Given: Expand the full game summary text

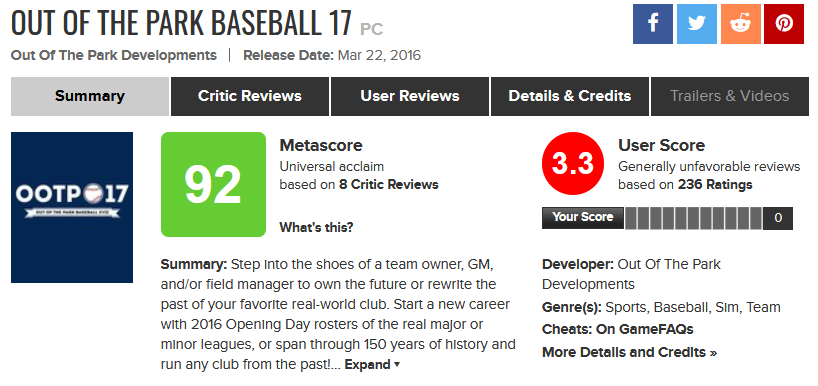Looking at the screenshot, I should (372, 365).
